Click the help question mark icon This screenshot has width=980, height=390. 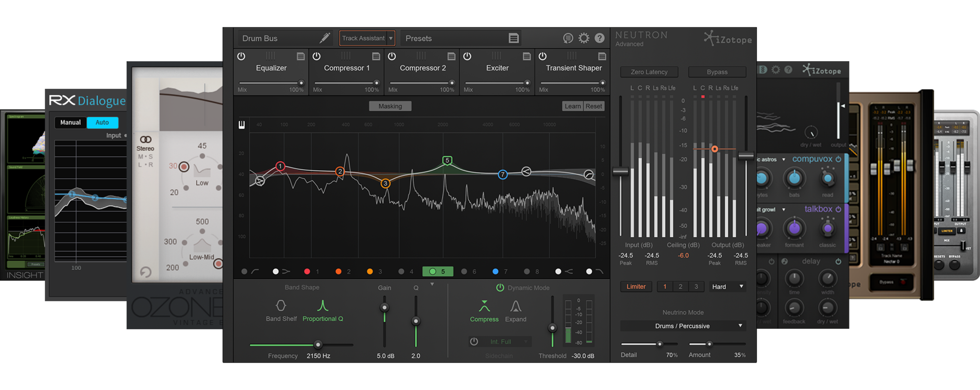[599, 38]
